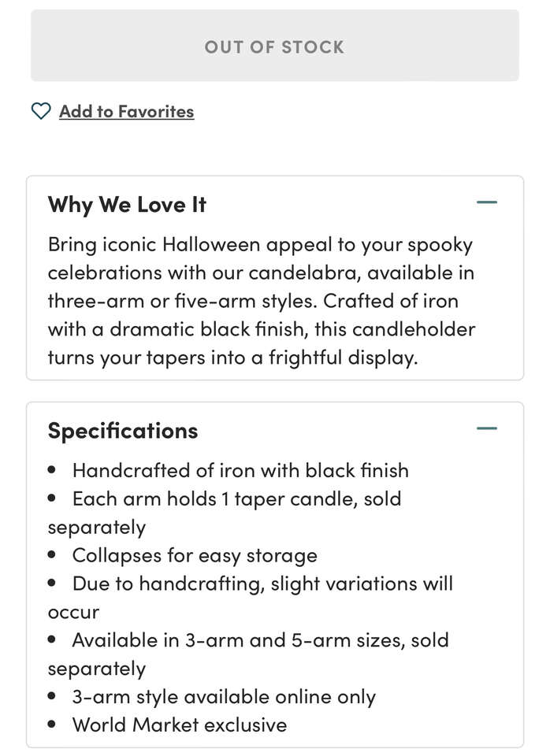Select the 'Due to handcrafting, slight variations' bullet
Image resolution: width=550 pixels, height=756 pixels.
coord(262,584)
